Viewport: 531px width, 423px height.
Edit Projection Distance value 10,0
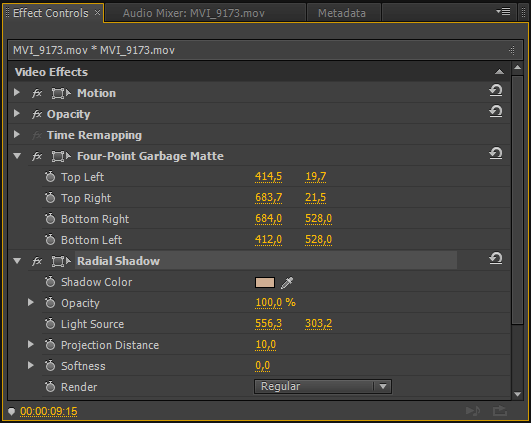pyautogui.click(x=266, y=344)
